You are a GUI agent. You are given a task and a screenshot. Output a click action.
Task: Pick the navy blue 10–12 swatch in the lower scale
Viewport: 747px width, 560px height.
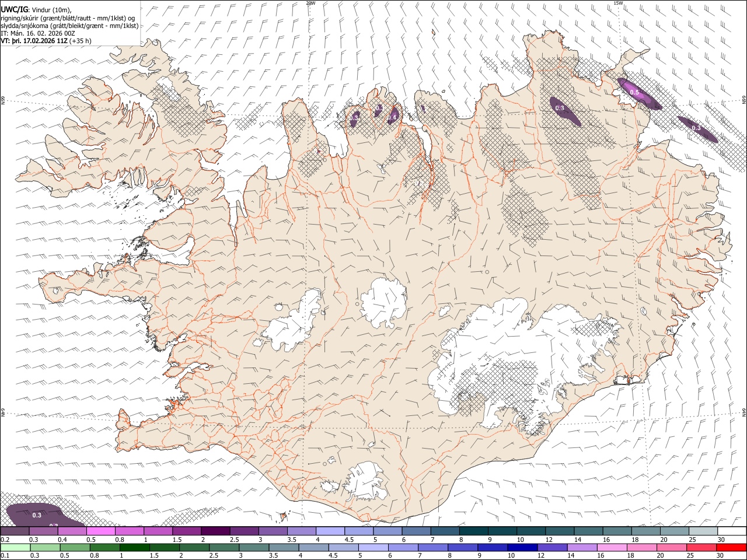(522, 547)
